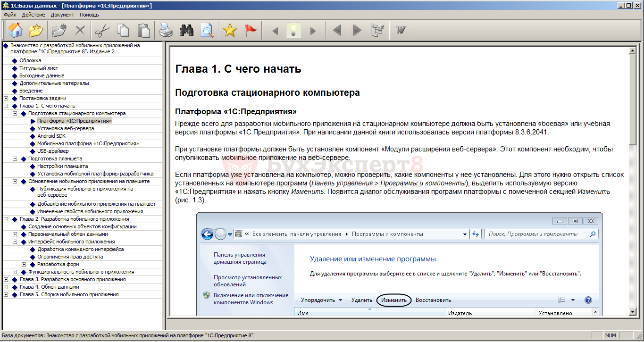The height and width of the screenshot is (342, 644).
Task: Expand Глава 5. Сборка мобильного приложения
Action: 6,294
